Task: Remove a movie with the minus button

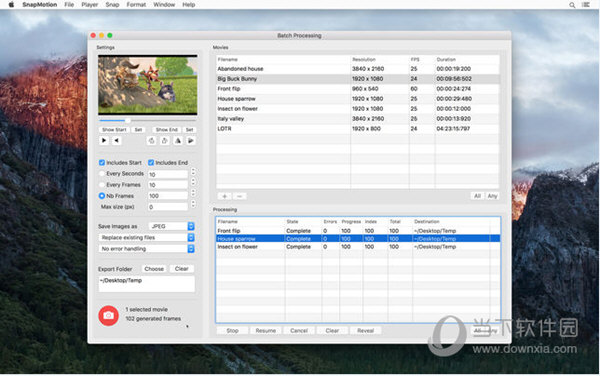Action: [240, 196]
